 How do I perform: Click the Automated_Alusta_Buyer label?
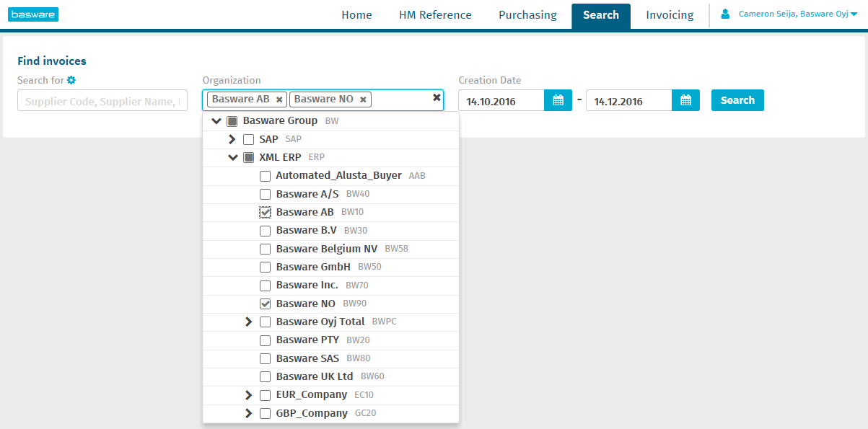coord(338,176)
